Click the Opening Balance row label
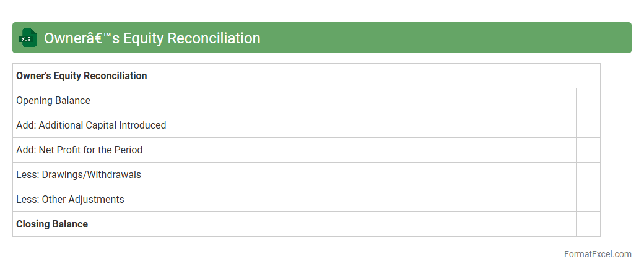This screenshot has height=272, width=644. pyautogui.click(x=53, y=101)
